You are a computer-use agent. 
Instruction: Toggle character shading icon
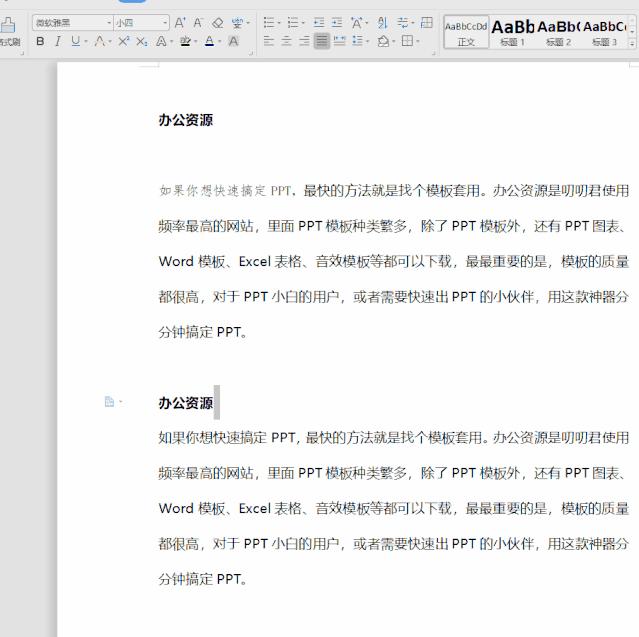tap(234, 41)
